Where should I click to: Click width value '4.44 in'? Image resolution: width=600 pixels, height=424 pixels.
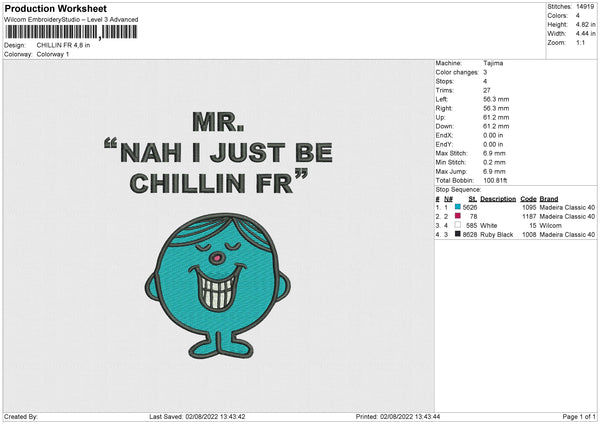[x=585, y=34]
